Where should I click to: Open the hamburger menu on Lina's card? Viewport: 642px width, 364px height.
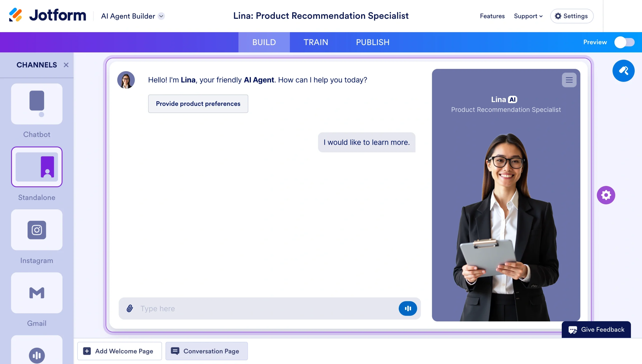tap(569, 80)
